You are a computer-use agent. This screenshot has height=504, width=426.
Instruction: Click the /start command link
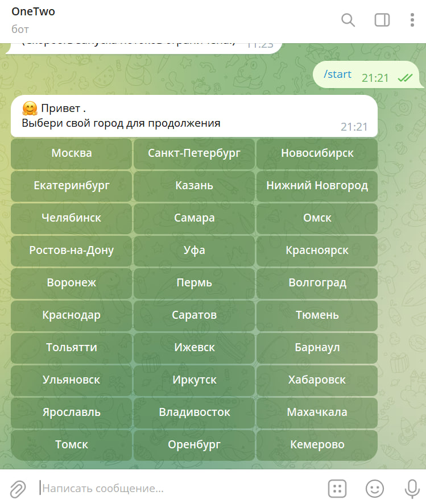point(337,74)
